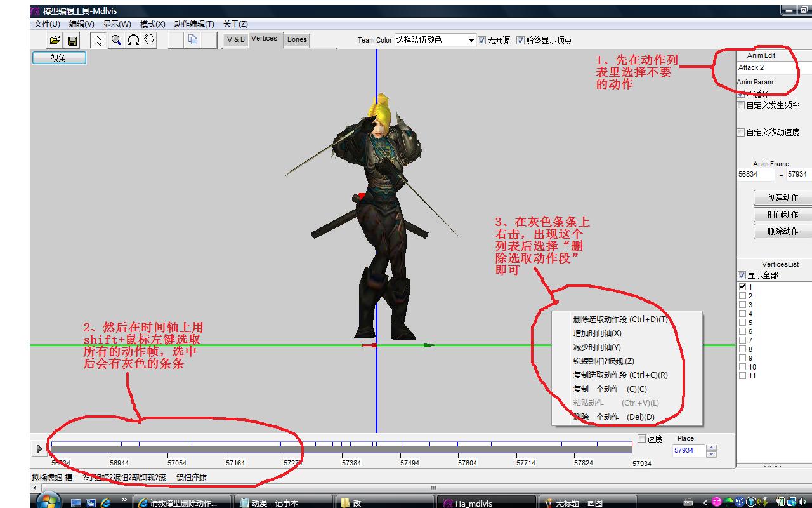Toggle the 始终显示顶点 checkbox
The image size is (812, 508).
tap(520, 40)
